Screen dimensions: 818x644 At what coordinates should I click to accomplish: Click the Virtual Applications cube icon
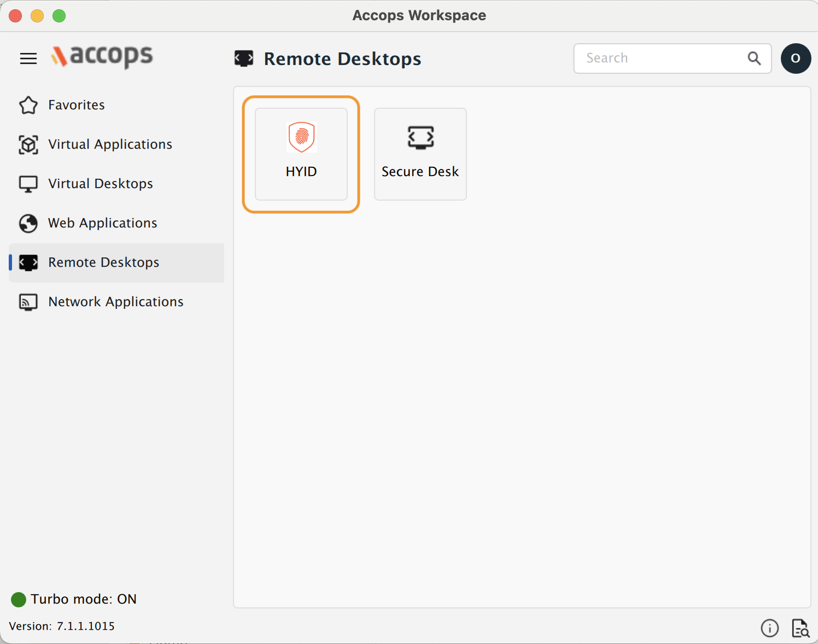(x=28, y=144)
